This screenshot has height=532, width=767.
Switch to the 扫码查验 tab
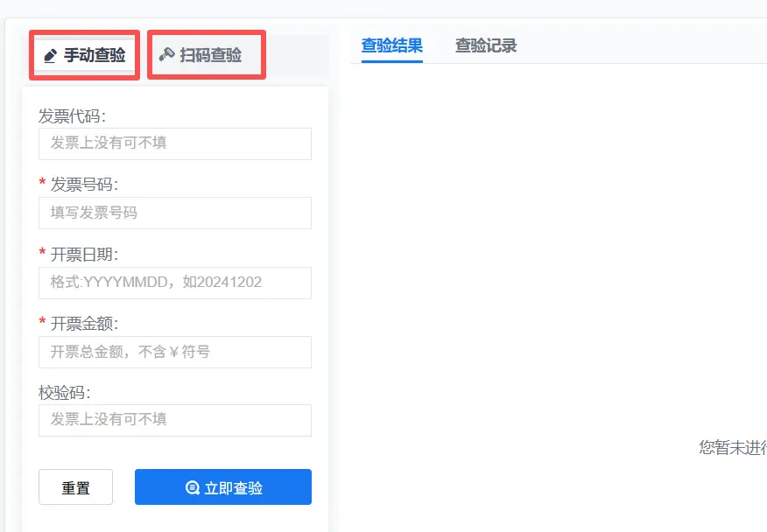(x=207, y=55)
